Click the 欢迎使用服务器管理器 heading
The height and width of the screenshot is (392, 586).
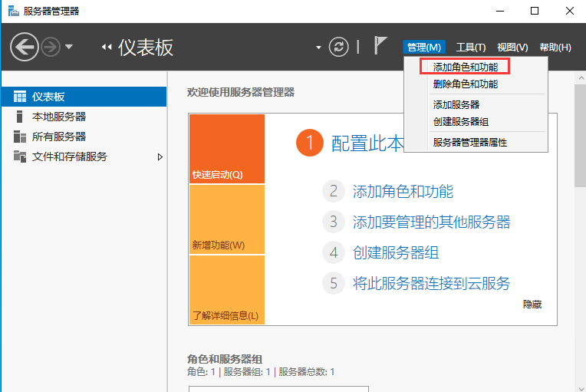tap(241, 92)
